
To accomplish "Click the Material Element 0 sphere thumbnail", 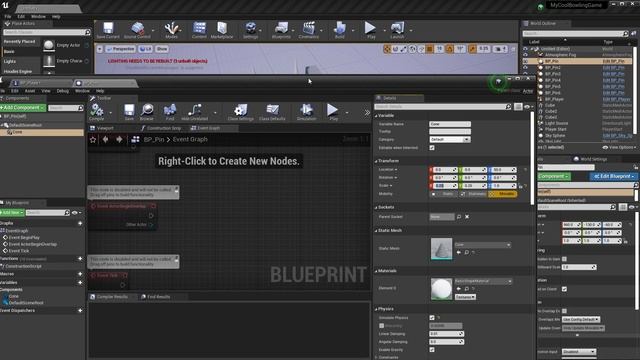I will click(x=441, y=289).
